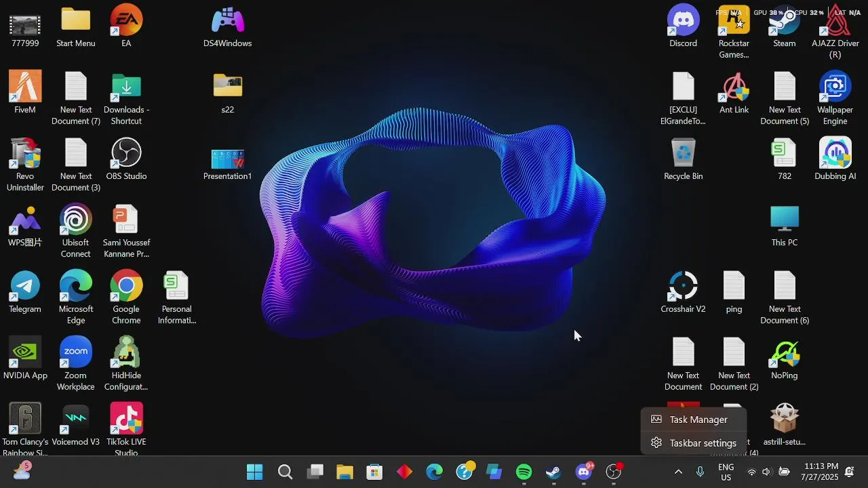Select the Rockstar Games launcher shortcut

click(734, 32)
